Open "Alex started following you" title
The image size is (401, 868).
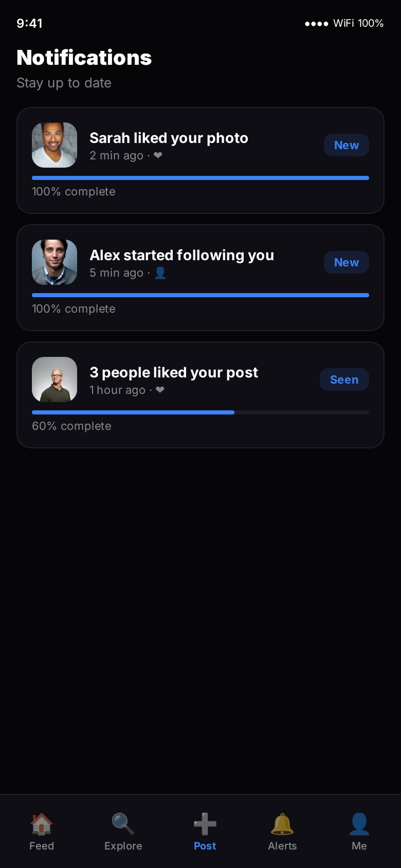pyautogui.click(x=181, y=255)
